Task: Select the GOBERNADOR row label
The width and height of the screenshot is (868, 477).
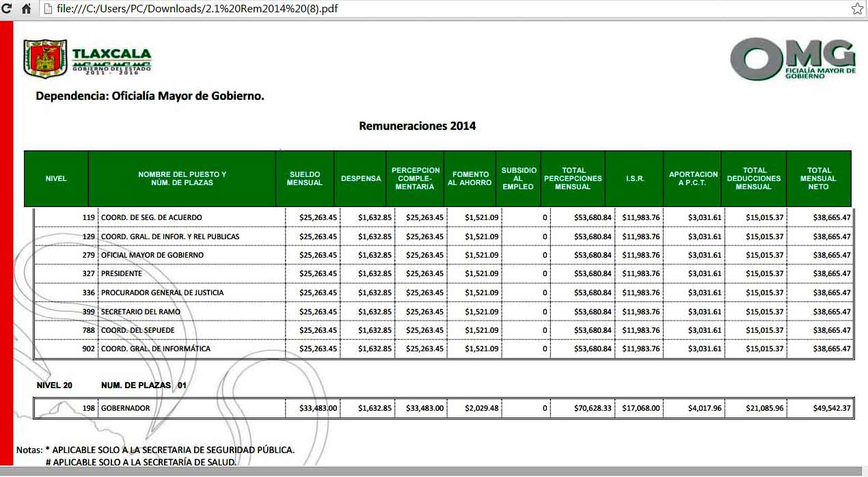Action: [x=125, y=408]
